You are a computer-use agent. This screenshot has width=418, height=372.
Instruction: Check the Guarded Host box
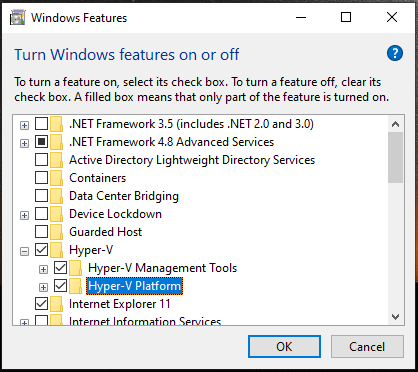click(x=41, y=232)
